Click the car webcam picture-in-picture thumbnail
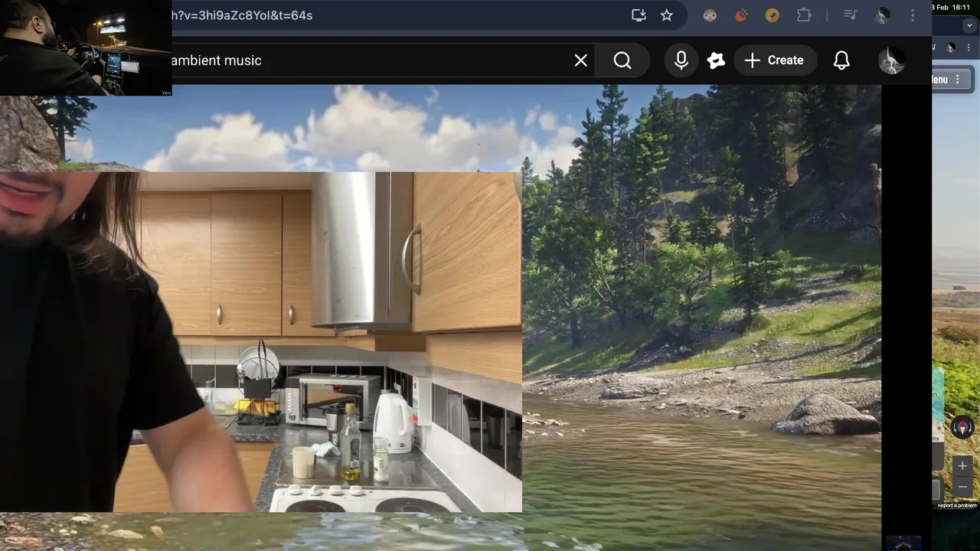 pos(86,47)
